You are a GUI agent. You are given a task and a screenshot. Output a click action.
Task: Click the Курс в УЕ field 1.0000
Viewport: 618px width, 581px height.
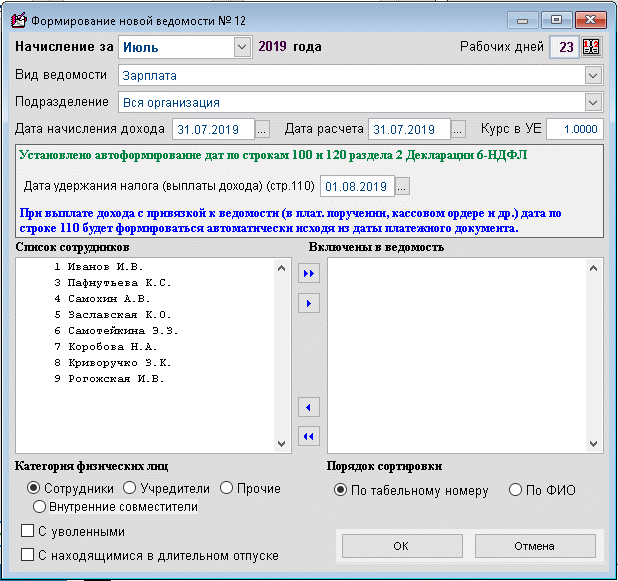tap(575, 129)
